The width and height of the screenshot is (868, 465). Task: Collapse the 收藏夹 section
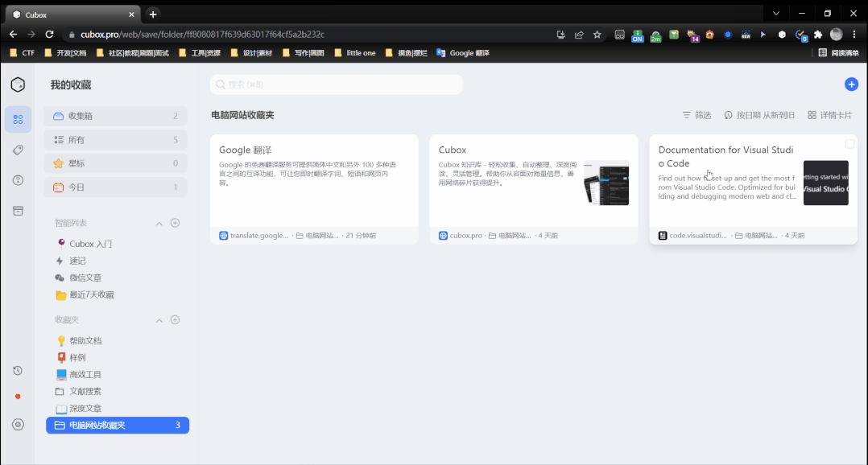point(159,320)
